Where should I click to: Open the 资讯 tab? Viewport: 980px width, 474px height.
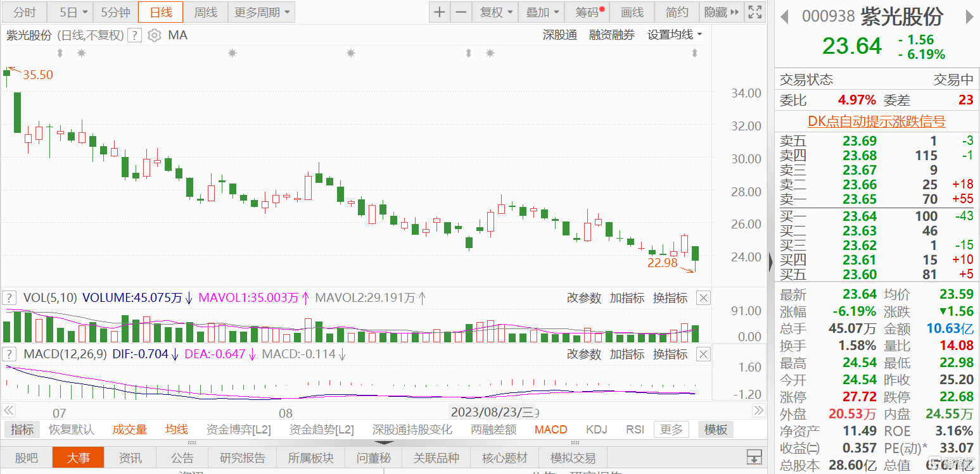(x=130, y=458)
